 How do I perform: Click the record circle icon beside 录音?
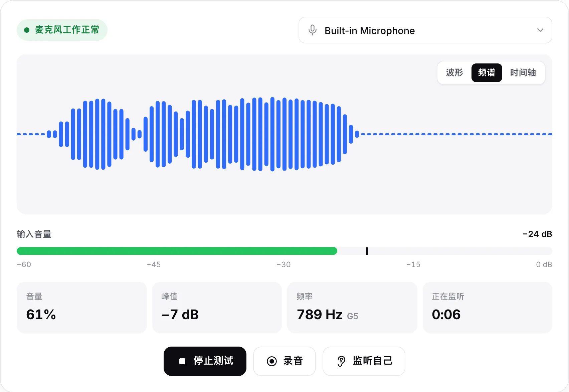point(272,361)
